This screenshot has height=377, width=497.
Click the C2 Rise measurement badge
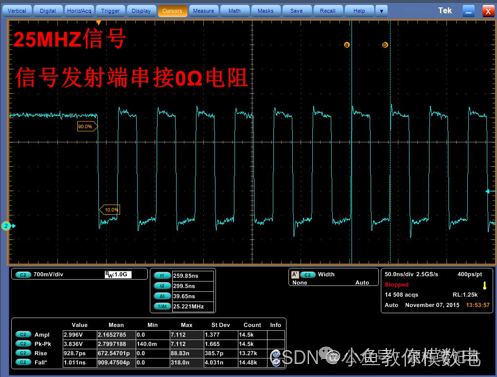pos(23,353)
